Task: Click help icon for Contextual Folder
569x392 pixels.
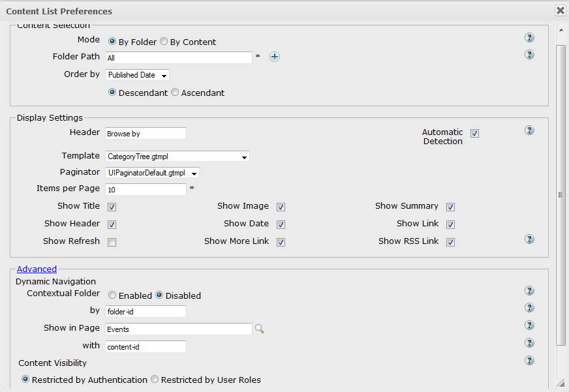Action: [x=529, y=290]
